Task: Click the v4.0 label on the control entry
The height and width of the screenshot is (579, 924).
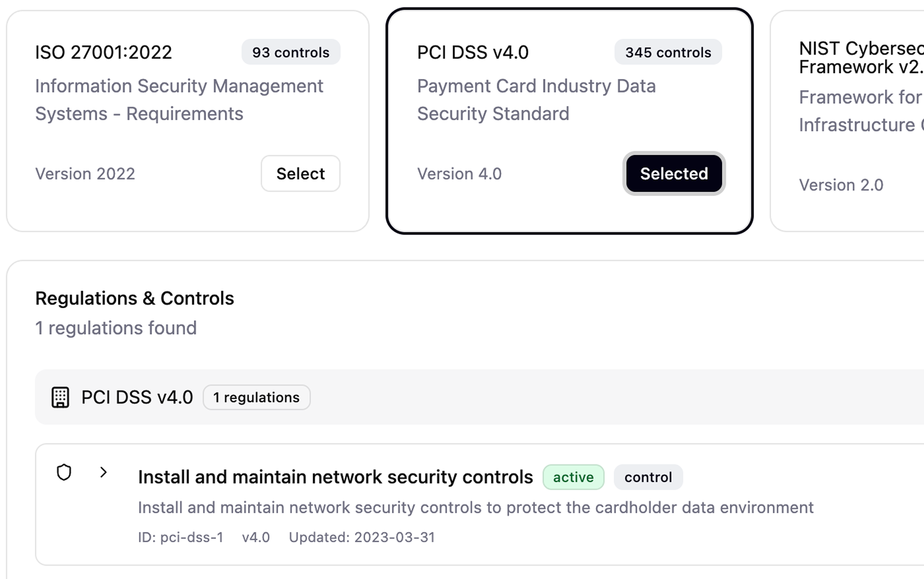Action: [256, 537]
